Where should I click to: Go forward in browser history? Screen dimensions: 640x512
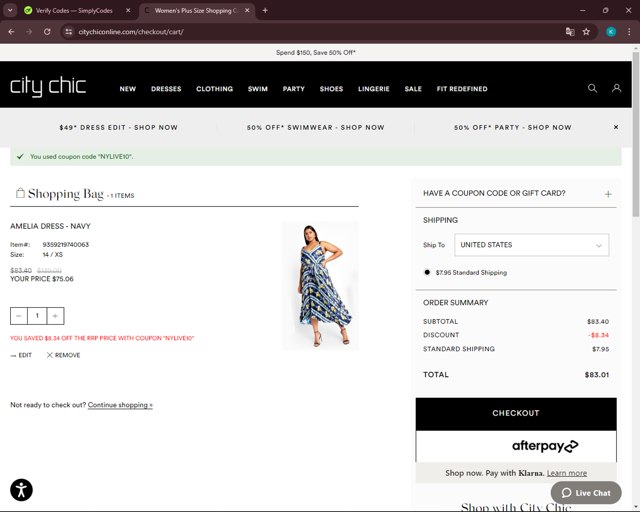29,32
